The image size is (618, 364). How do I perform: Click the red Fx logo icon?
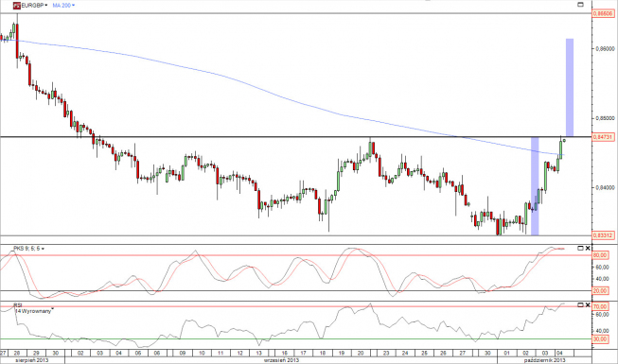(16, 6)
